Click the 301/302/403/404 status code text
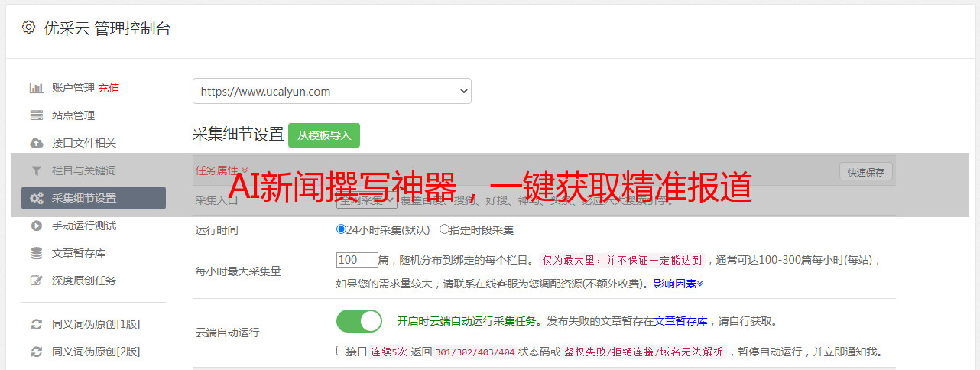 pyautogui.click(x=475, y=352)
